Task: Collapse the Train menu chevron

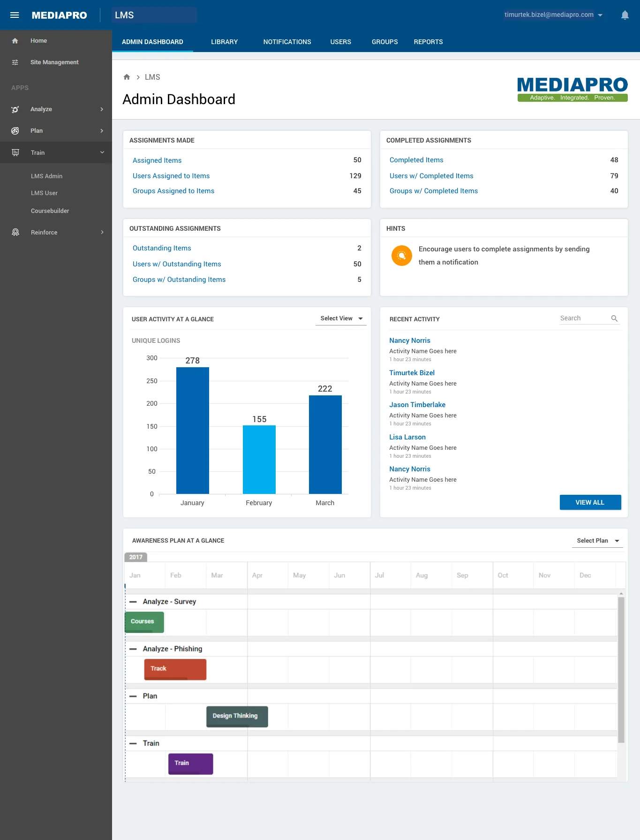Action: [102, 152]
